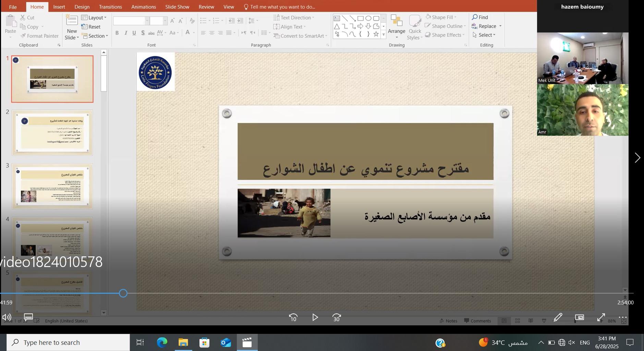Click Clear All Formatting icon
This screenshot has width=644, height=351.
(x=192, y=21)
